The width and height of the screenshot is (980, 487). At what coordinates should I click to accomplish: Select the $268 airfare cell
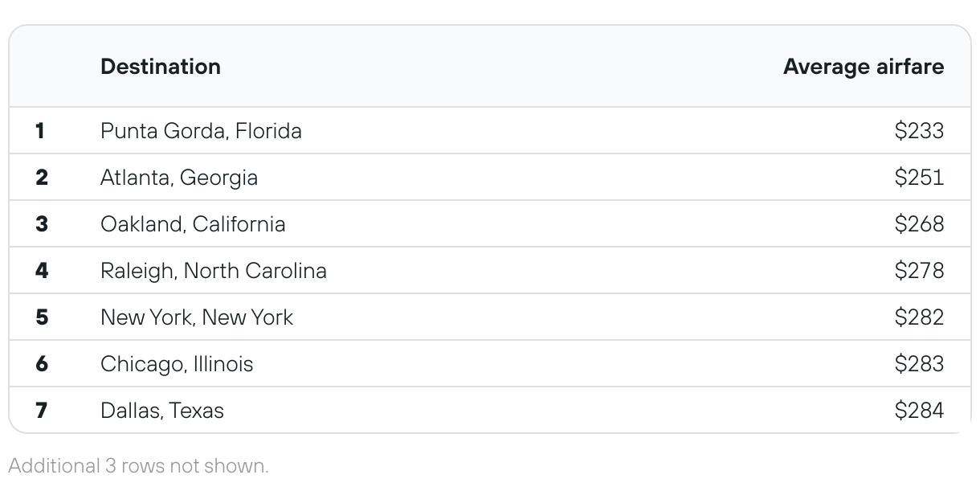[x=920, y=223]
